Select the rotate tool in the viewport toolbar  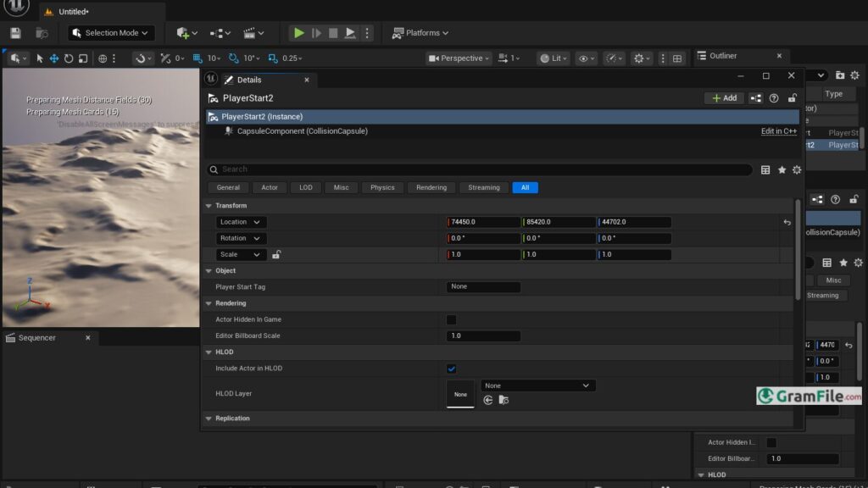69,58
